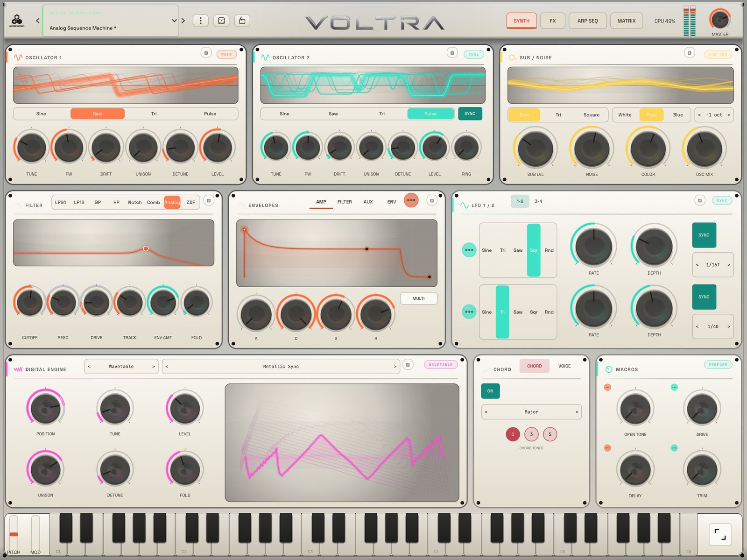747x560 pixels.
Task: Click the Digital Engine pink wave icon
Action: click(18, 369)
